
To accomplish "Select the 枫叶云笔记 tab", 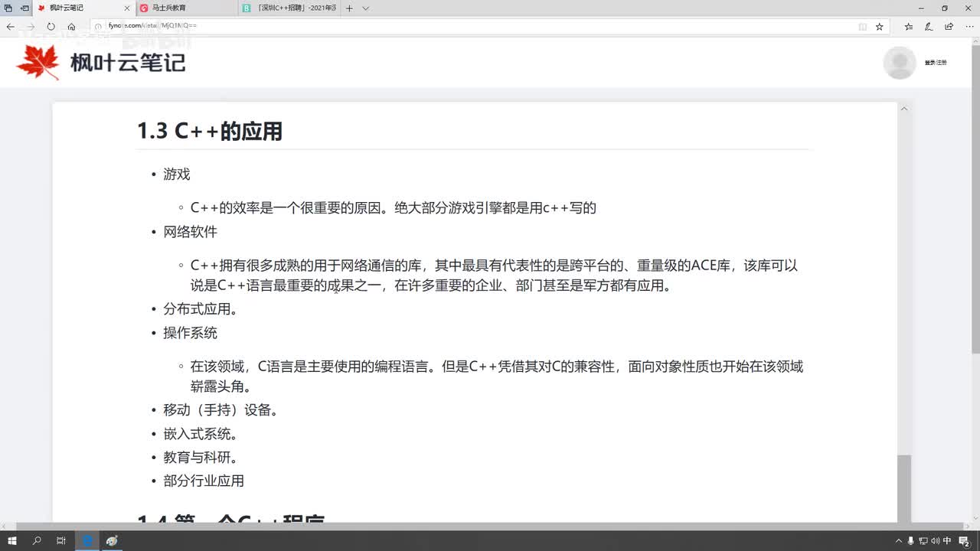I will pyautogui.click(x=83, y=8).
